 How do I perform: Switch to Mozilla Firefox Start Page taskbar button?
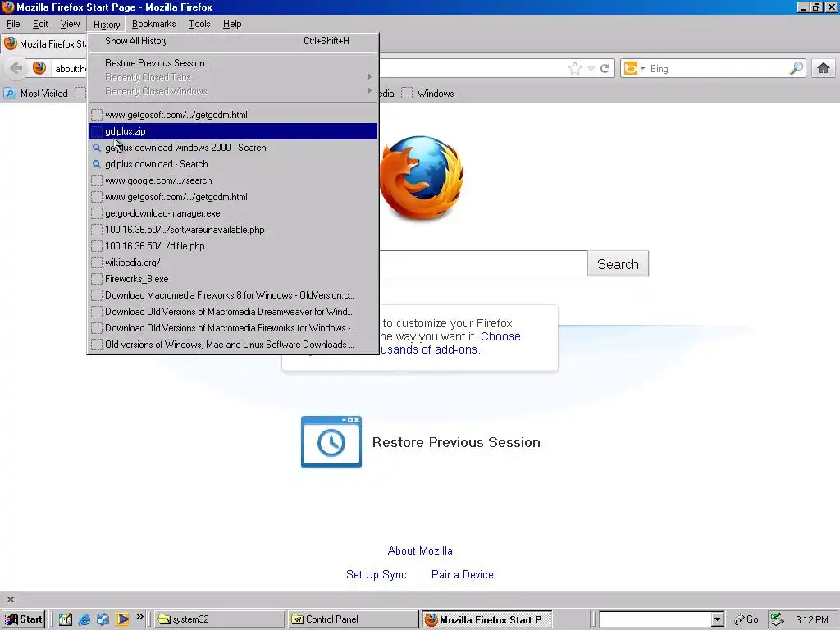pyautogui.click(x=486, y=619)
